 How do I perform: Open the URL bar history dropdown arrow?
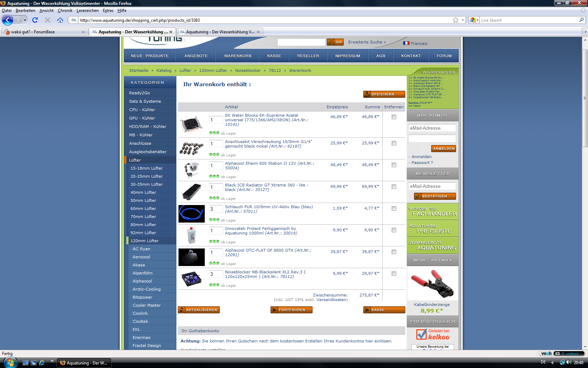(x=463, y=20)
